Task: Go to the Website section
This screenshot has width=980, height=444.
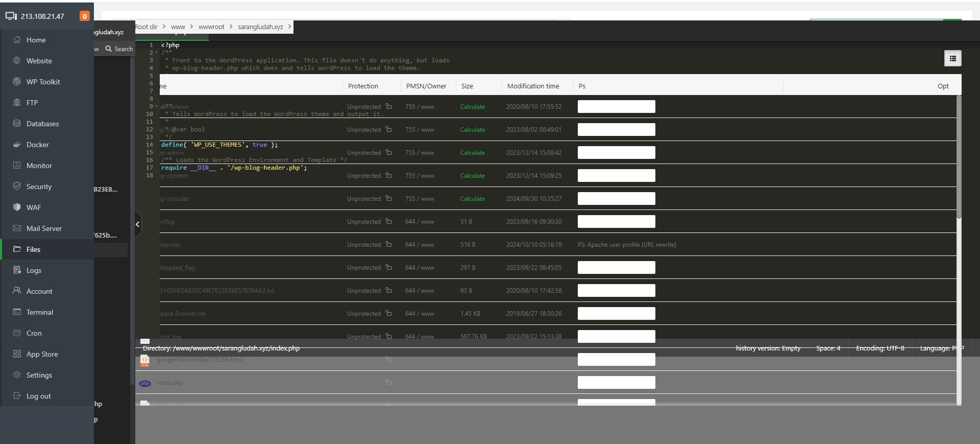Action: pyautogui.click(x=39, y=61)
